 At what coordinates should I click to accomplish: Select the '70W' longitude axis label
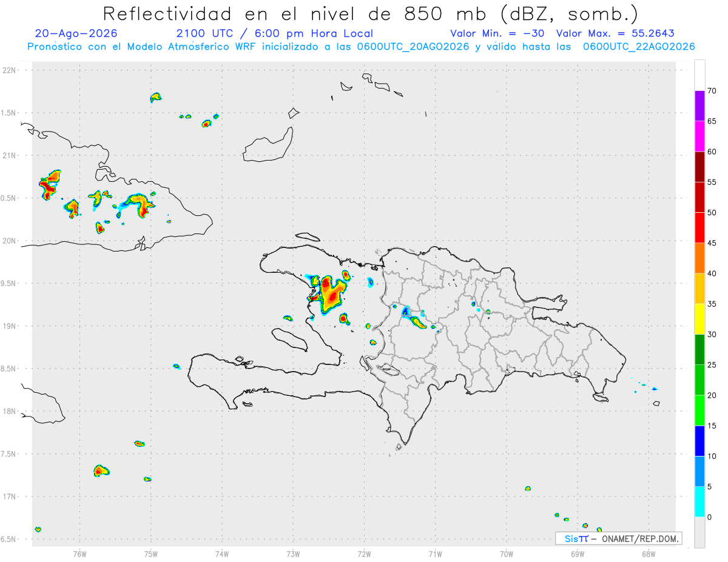tap(507, 554)
